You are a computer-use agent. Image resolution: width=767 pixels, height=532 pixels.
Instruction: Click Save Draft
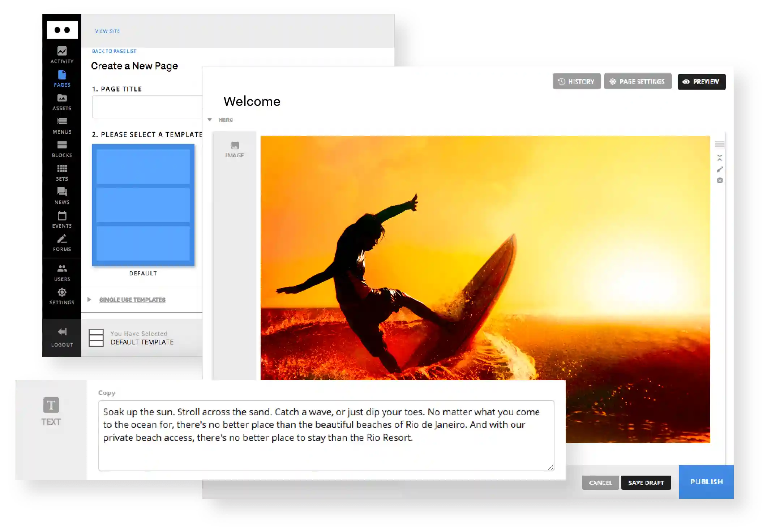point(646,482)
